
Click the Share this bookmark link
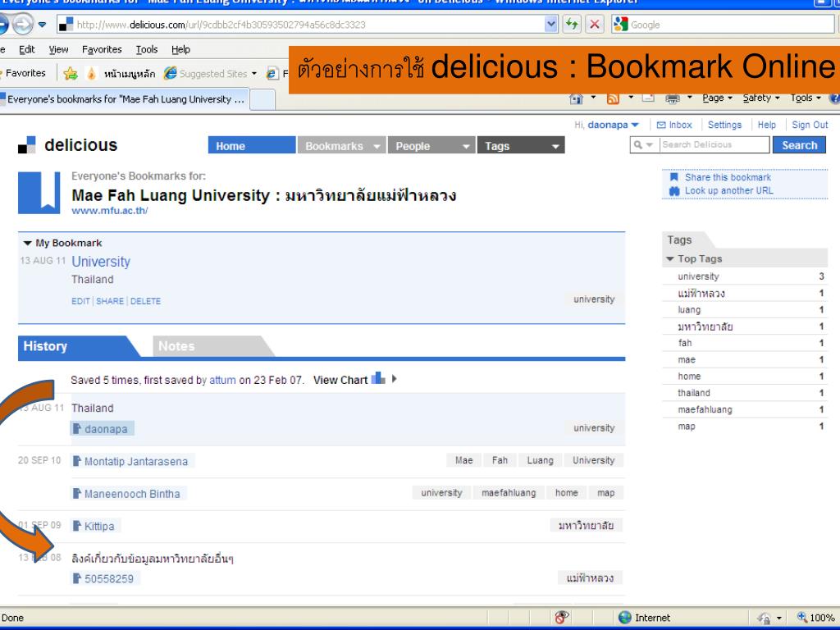point(728,177)
